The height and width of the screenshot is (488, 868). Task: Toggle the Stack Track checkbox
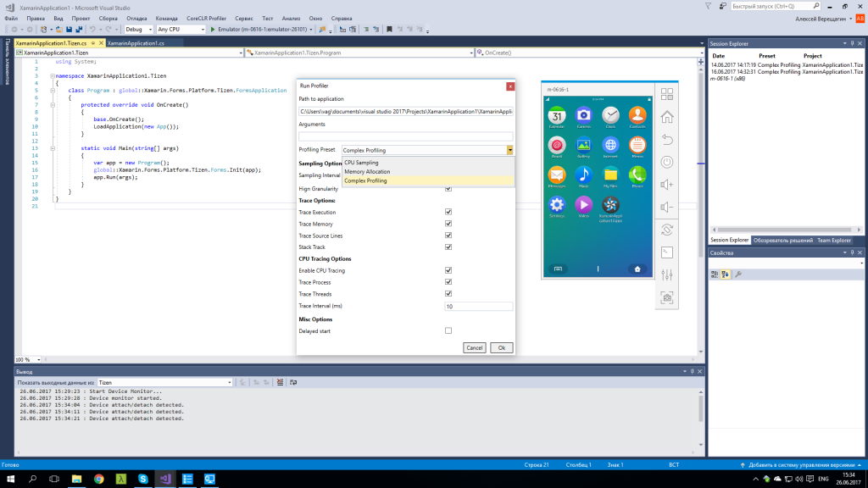448,247
